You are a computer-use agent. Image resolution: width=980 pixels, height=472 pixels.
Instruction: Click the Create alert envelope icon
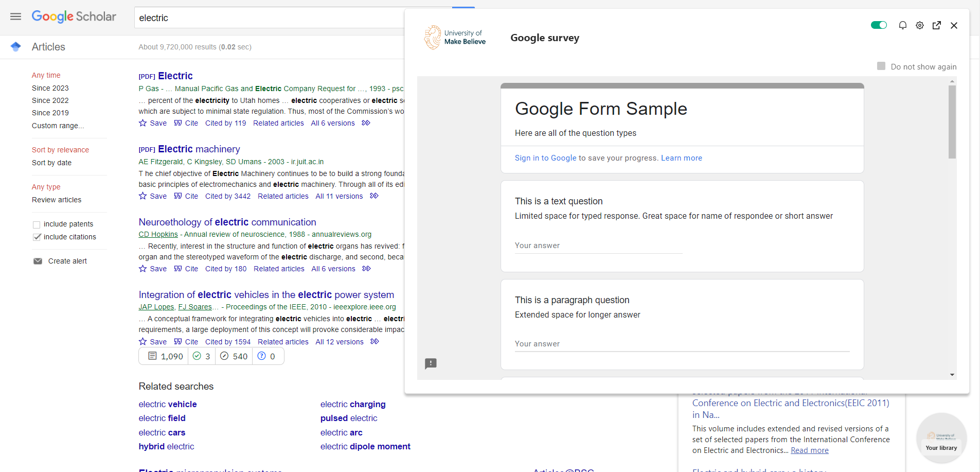[x=38, y=261]
